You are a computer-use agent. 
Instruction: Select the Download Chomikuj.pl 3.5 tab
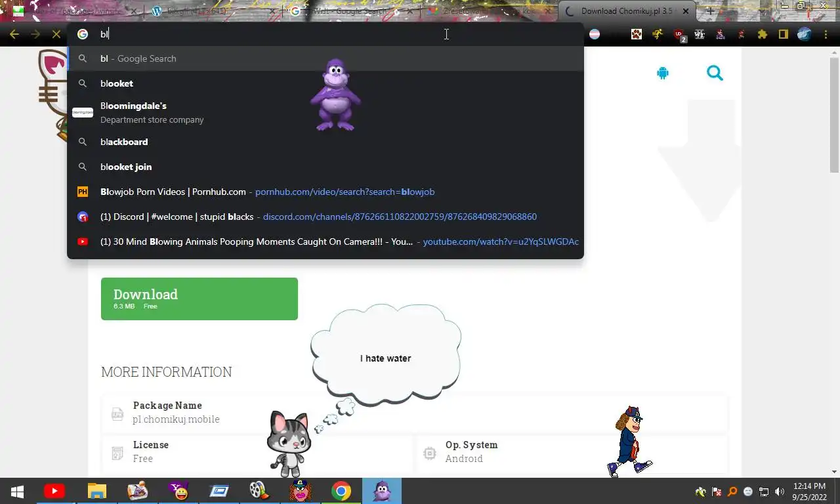click(627, 11)
